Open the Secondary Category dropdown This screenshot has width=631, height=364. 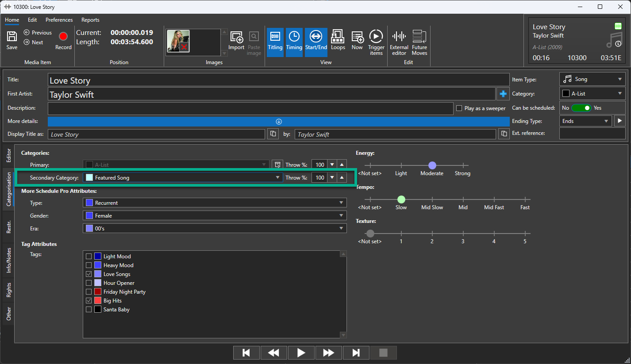pos(183,177)
